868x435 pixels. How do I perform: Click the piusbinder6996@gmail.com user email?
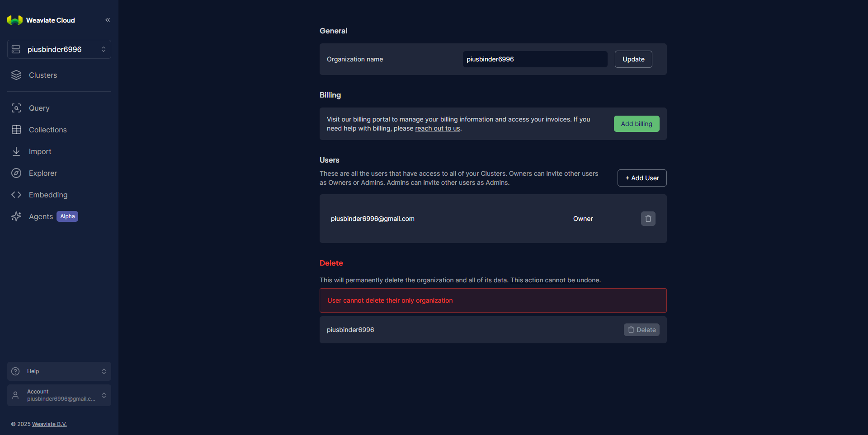click(x=373, y=219)
